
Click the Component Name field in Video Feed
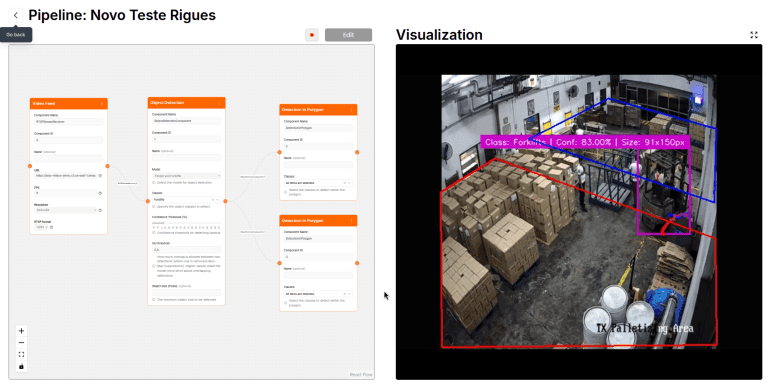[69, 122]
